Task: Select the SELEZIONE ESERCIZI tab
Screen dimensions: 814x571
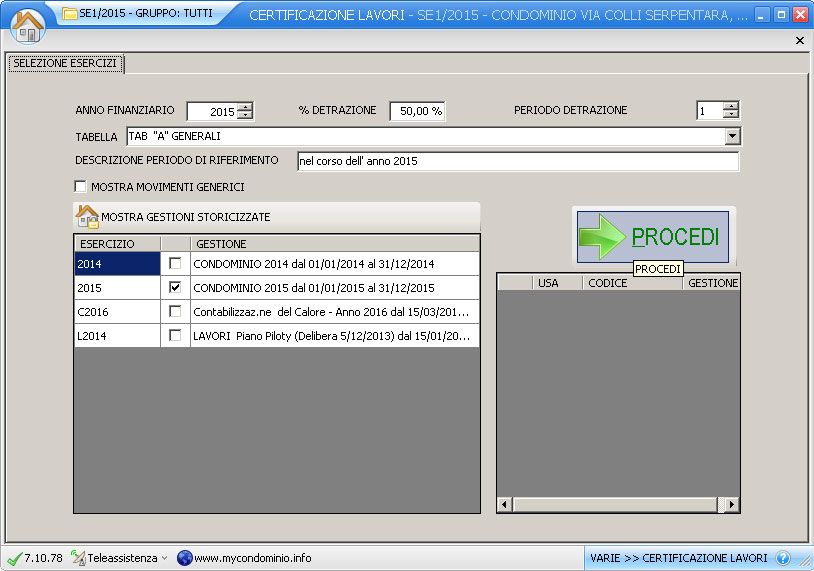Action: [x=65, y=63]
